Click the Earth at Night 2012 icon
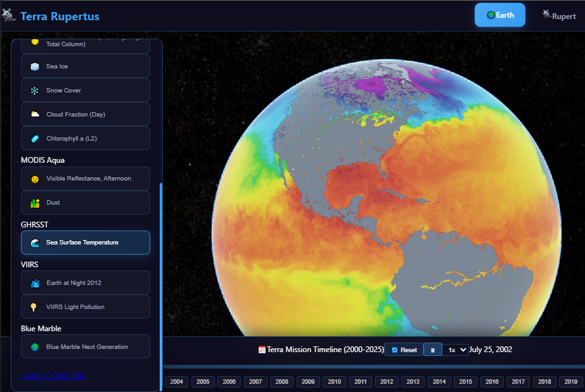 (35, 283)
